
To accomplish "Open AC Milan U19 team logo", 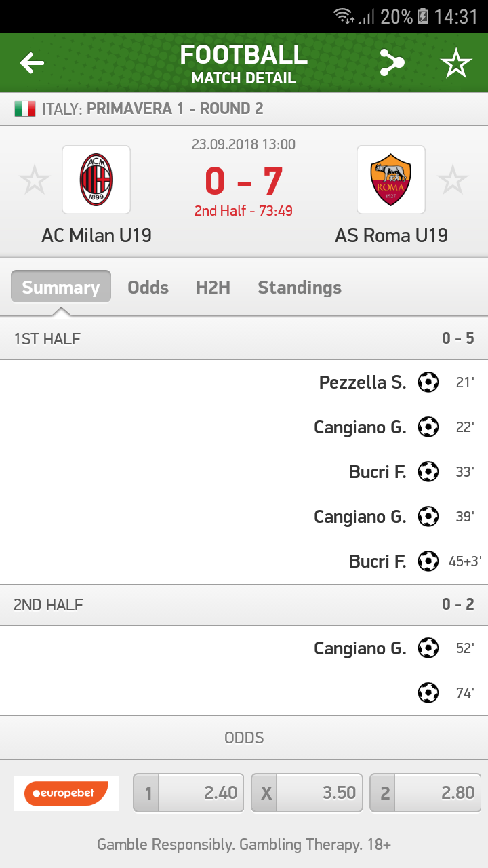I will click(x=96, y=180).
